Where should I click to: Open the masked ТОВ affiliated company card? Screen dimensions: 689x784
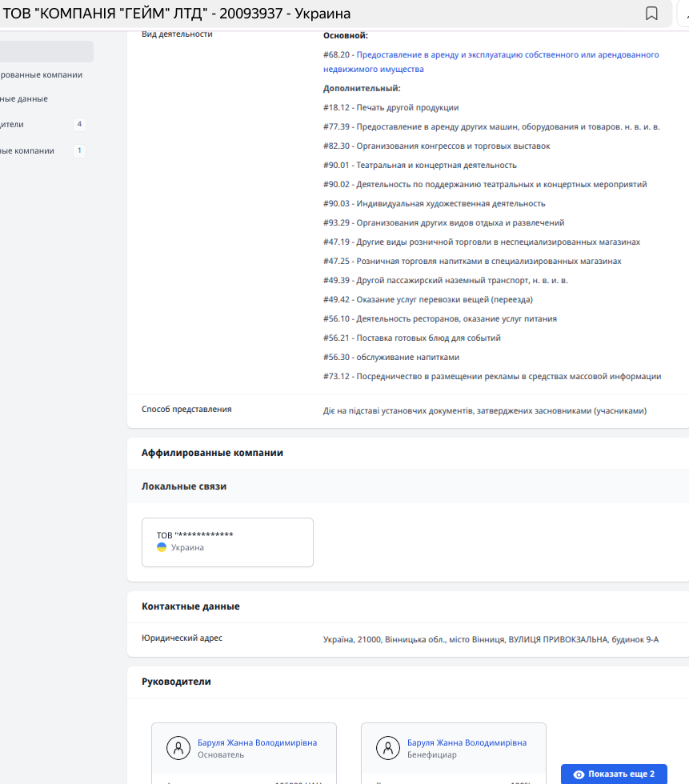[x=227, y=542]
